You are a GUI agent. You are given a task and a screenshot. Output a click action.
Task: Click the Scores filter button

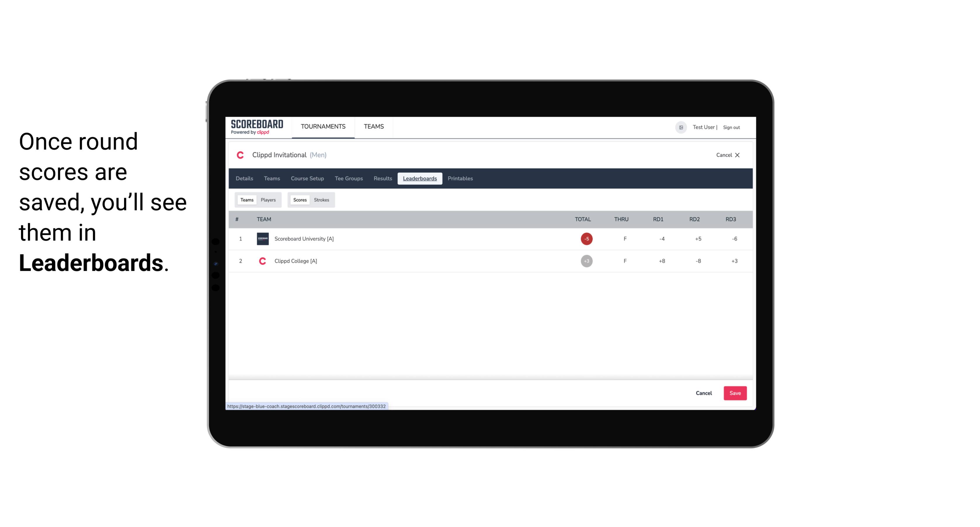[300, 199]
